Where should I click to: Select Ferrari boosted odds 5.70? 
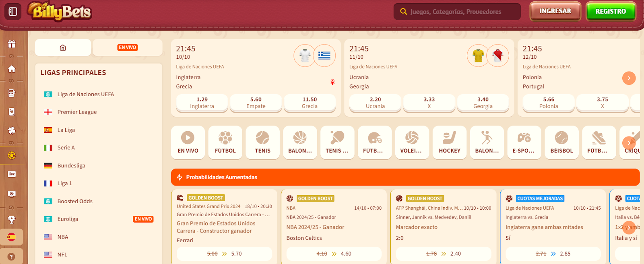tap(225, 254)
